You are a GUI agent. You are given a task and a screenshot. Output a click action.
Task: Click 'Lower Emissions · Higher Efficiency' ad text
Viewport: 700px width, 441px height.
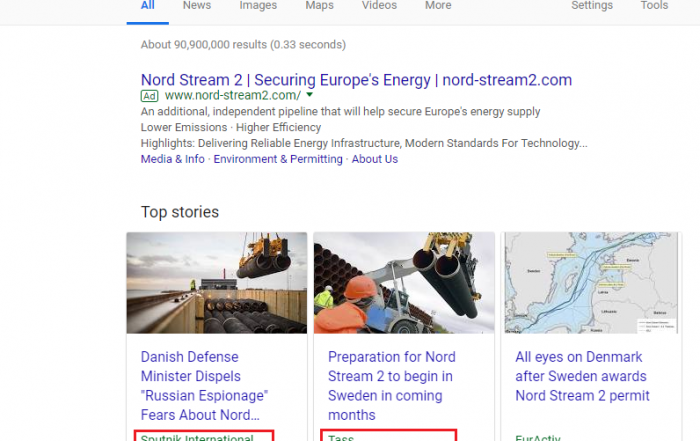pyautogui.click(x=231, y=127)
